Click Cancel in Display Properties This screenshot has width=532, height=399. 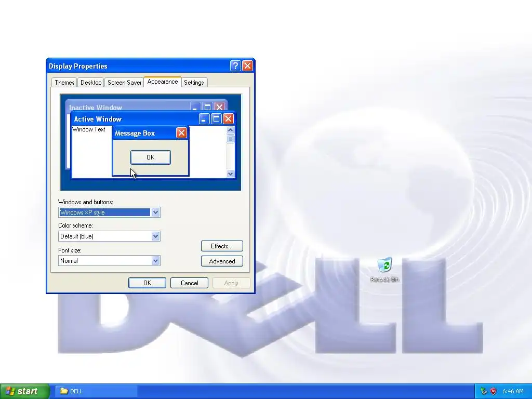click(x=189, y=283)
